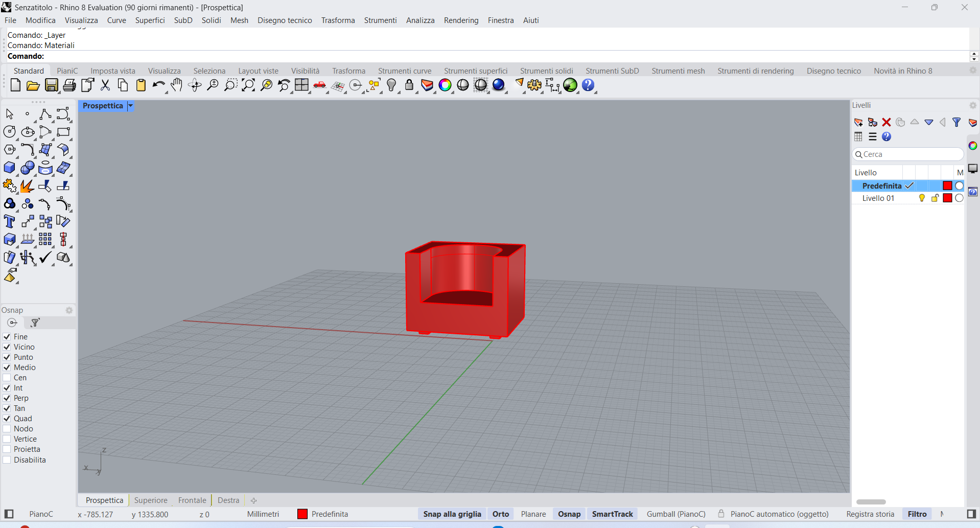Enable the Cen osnap checkbox
The width and height of the screenshot is (980, 528).
7,378
